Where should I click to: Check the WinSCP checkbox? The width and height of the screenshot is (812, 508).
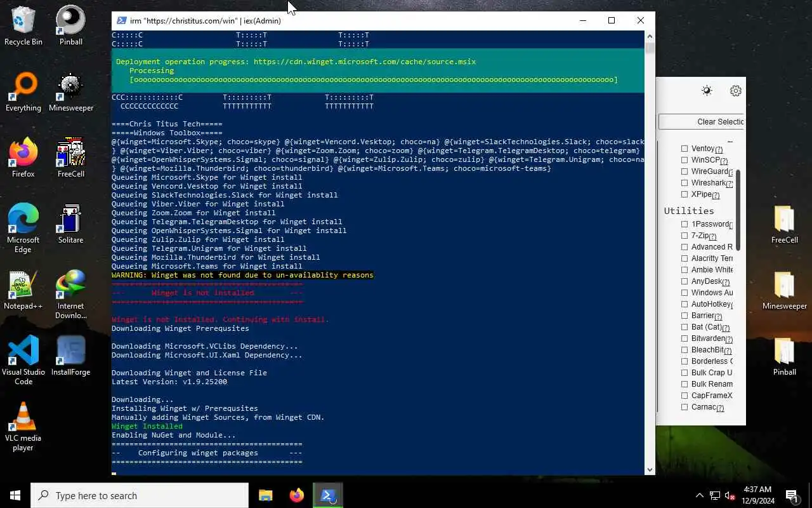684,160
